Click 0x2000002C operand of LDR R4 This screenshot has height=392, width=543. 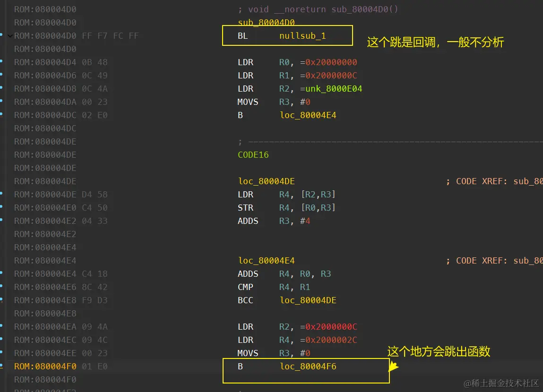click(331, 340)
